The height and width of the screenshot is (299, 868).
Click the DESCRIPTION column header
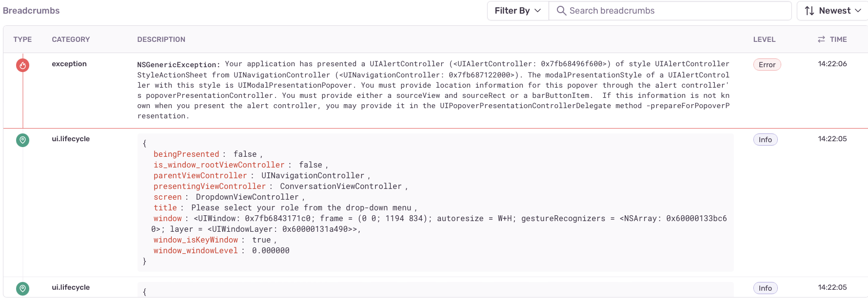point(161,39)
